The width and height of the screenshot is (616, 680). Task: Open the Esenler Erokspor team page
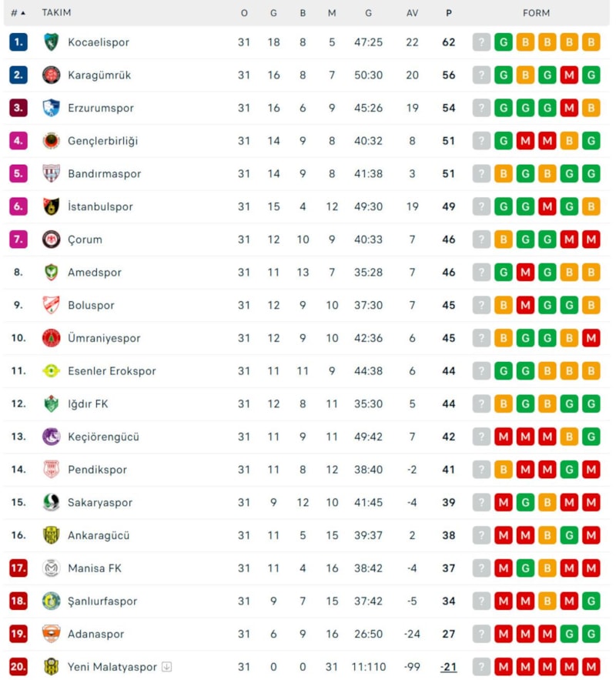pyautogui.click(x=112, y=371)
